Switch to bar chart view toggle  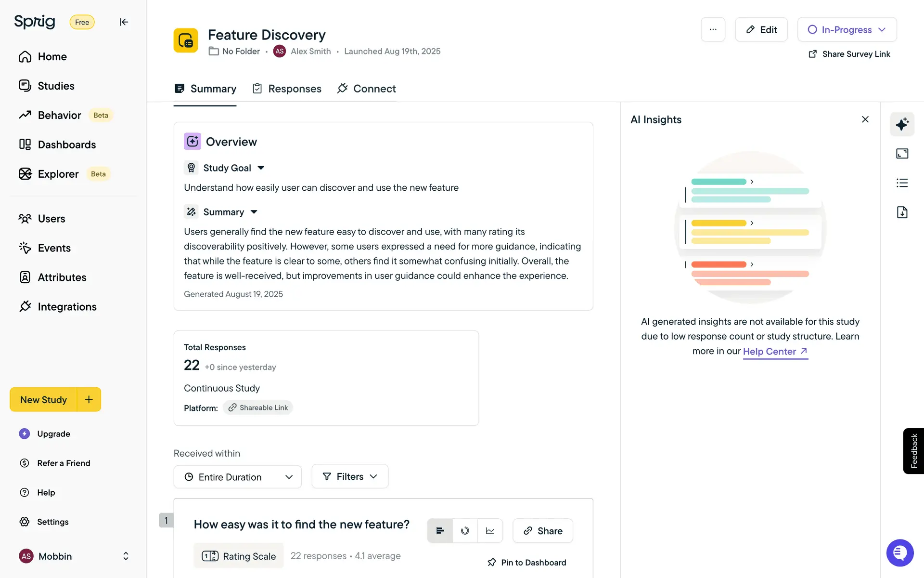(440, 531)
